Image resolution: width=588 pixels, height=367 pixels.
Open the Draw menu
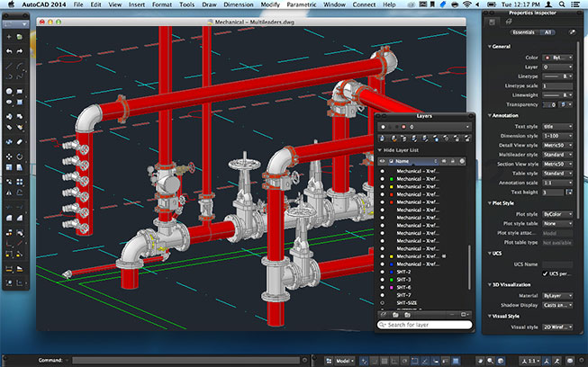209,4
